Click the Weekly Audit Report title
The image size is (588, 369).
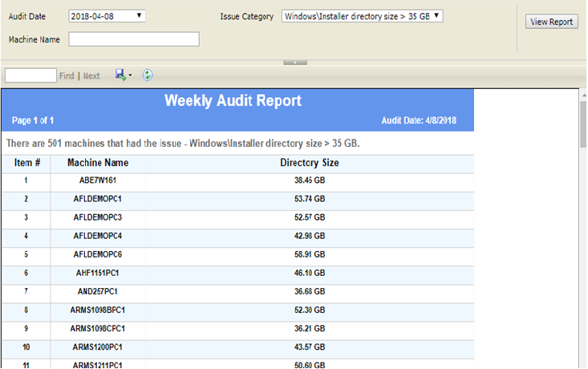[x=233, y=101]
